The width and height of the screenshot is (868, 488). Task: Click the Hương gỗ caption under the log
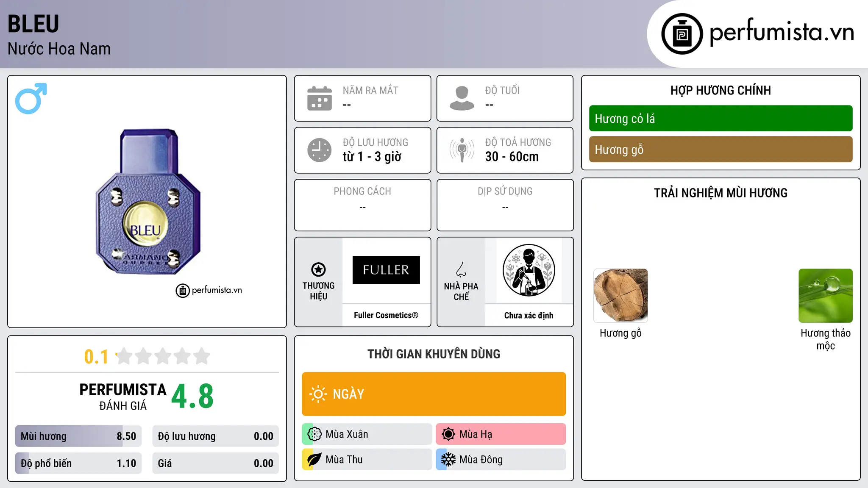point(620,333)
